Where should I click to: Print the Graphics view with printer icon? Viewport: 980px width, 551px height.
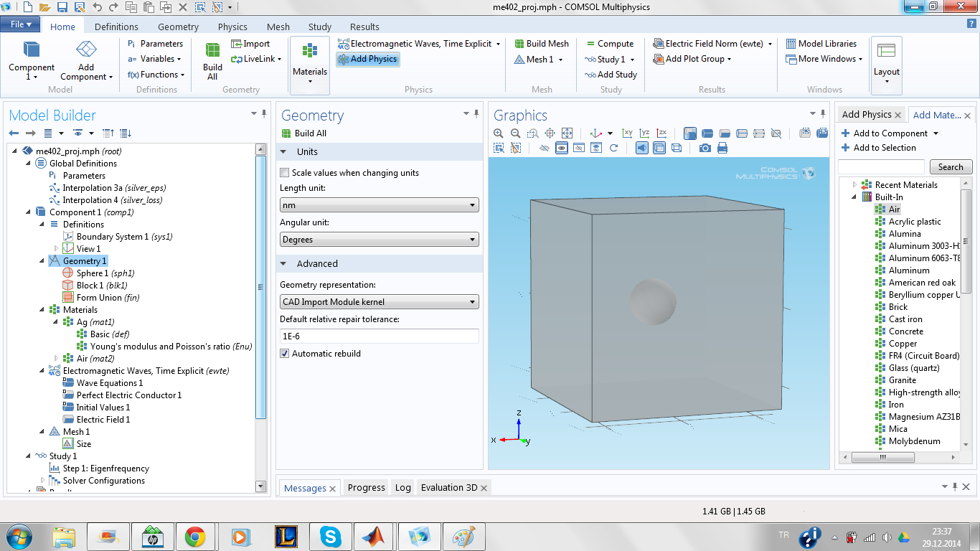(x=722, y=148)
